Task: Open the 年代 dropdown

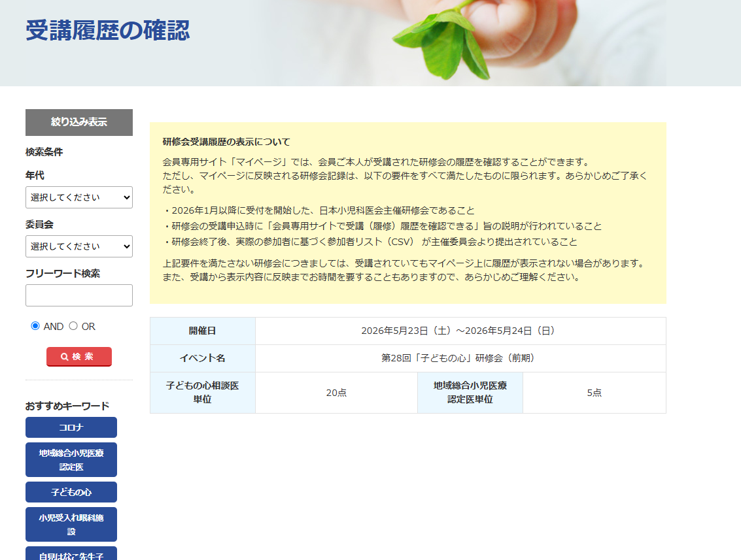Action: pos(79,197)
